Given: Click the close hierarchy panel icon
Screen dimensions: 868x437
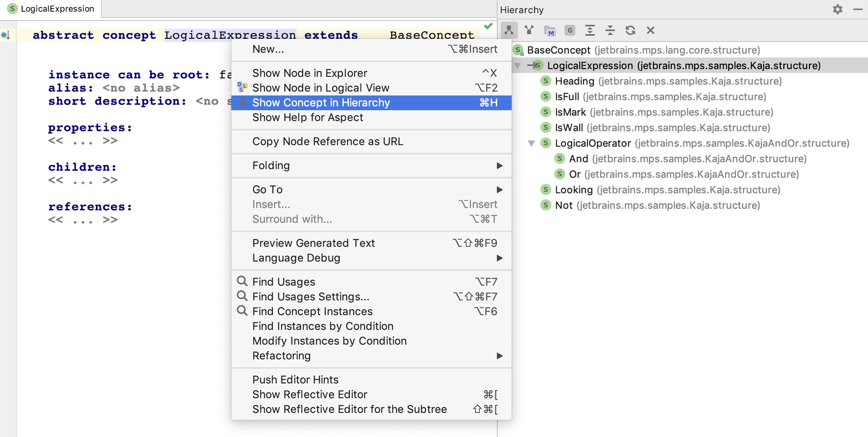Looking at the screenshot, I should pyautogui.click(x=649, y=31).
